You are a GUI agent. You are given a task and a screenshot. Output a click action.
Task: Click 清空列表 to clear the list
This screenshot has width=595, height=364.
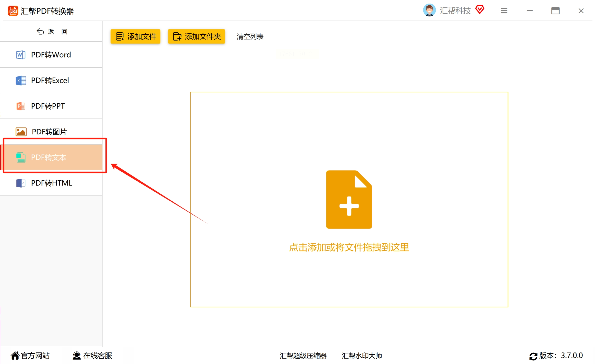click(250, 37)
